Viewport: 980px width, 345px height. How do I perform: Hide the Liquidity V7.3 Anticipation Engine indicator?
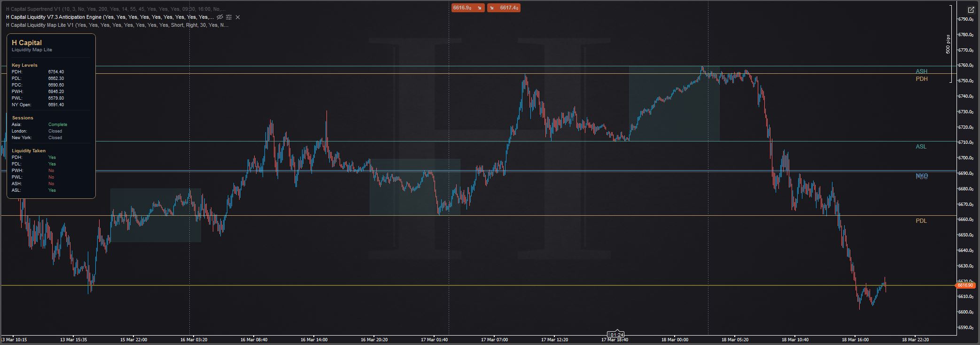pyautogui.click(x=220, y=17)
